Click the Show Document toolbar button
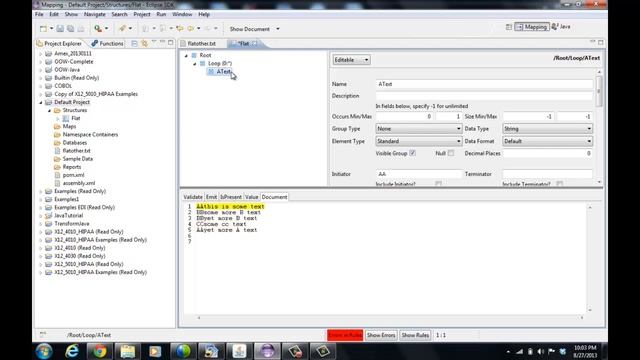Viewport: 640px width, 360px height. (x=249, y=29)
